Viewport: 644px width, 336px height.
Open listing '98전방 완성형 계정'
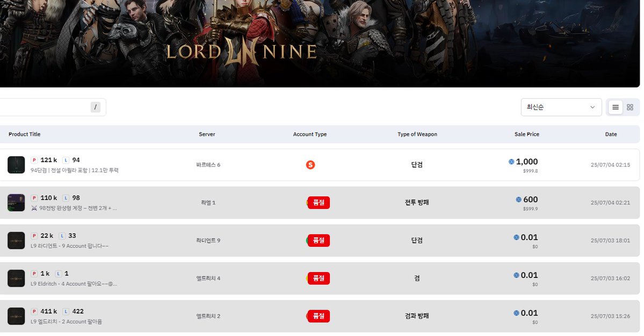tap(78, 208)
